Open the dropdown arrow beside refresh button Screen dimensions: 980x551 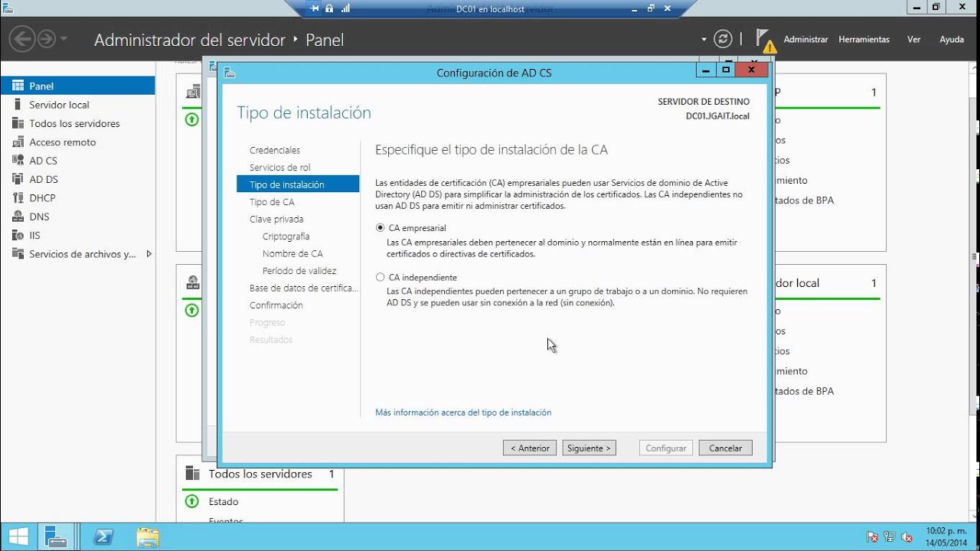point(704,39)
